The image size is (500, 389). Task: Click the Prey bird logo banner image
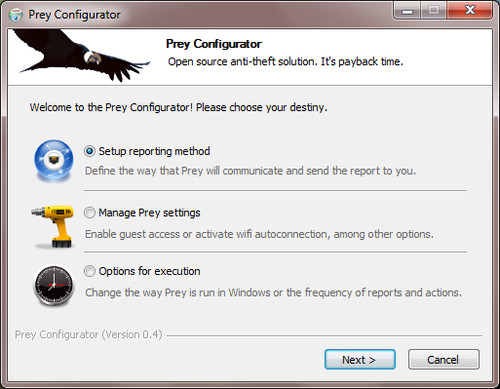[82, 55]
